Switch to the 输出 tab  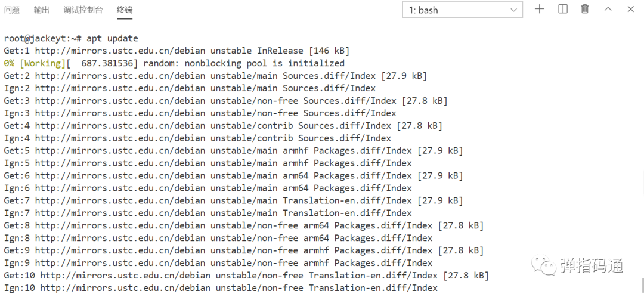point(42,10)
